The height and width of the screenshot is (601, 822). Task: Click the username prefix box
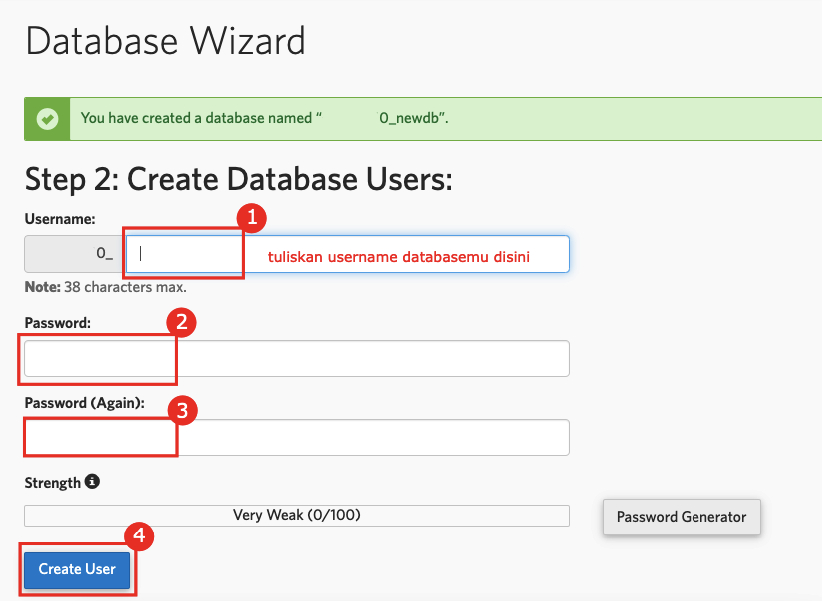click(x=73, y=254)
